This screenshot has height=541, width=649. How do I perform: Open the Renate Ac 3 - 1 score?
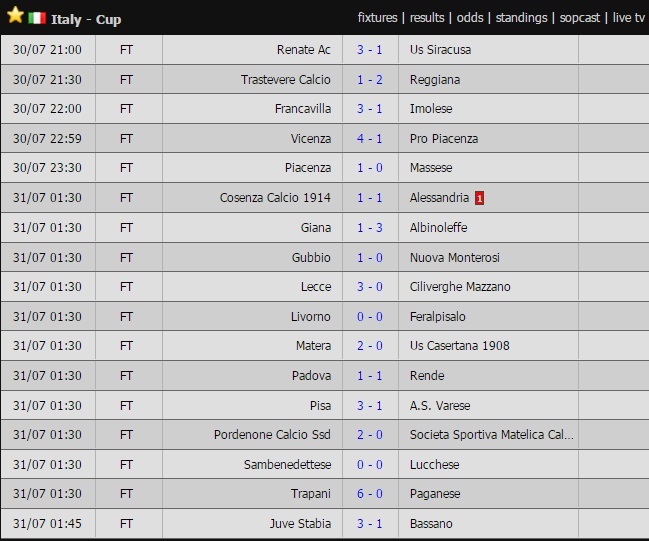pos(370,50)
